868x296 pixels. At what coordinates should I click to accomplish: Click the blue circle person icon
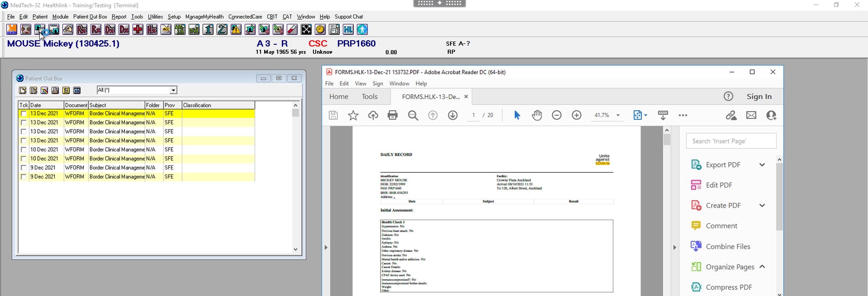[362, 30]
